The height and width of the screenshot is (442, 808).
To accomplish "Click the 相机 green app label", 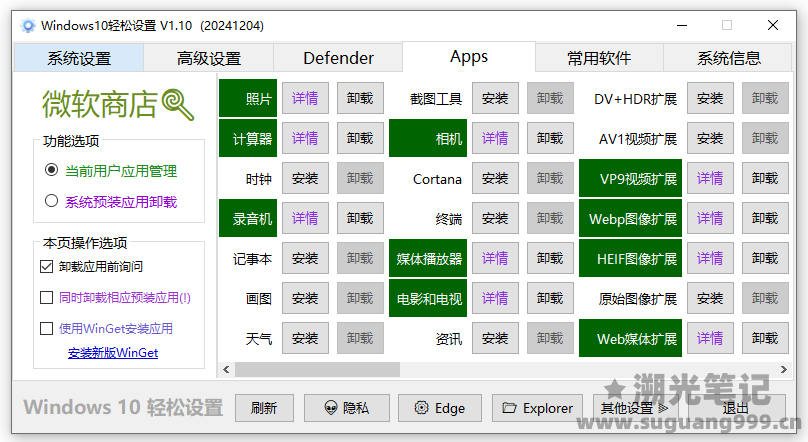I will coord(428,138).
